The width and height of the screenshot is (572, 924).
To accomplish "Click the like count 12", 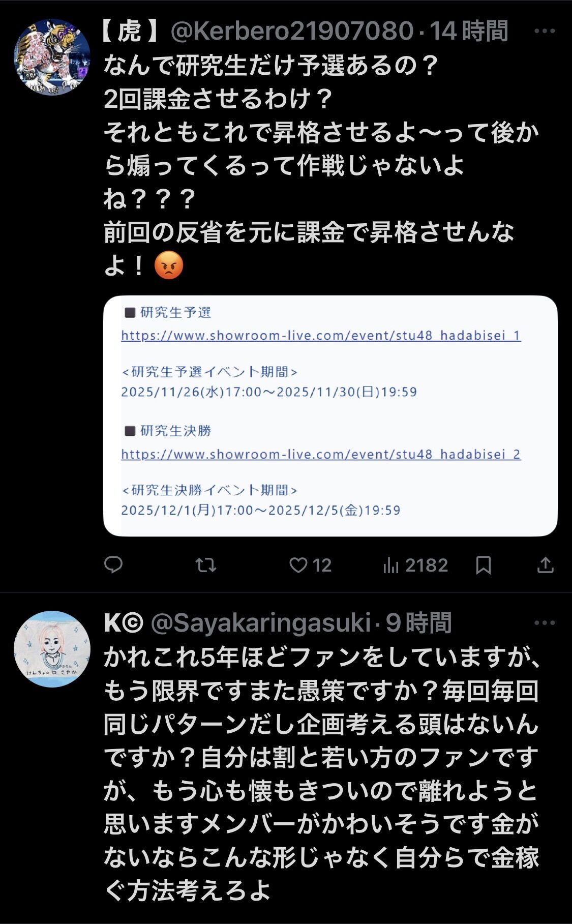I will pos(322,565).
